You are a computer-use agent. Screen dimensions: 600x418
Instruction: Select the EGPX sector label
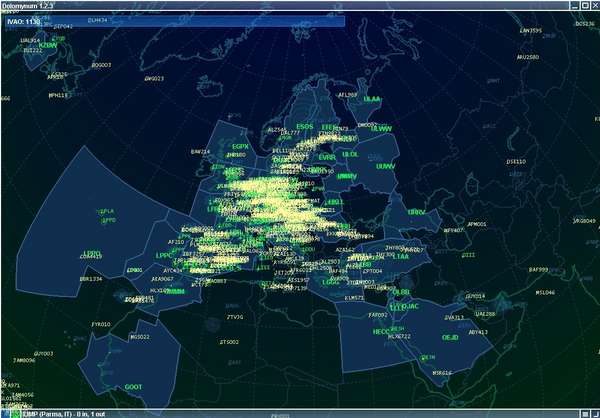240,147
